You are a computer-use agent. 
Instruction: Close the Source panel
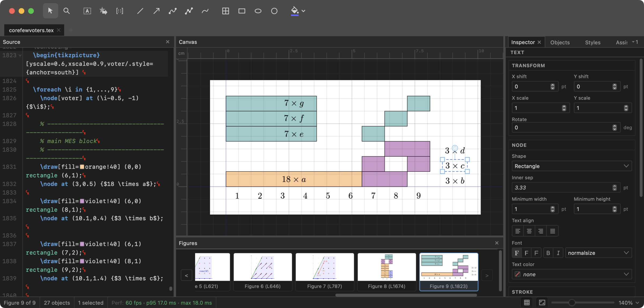point(168,42)
